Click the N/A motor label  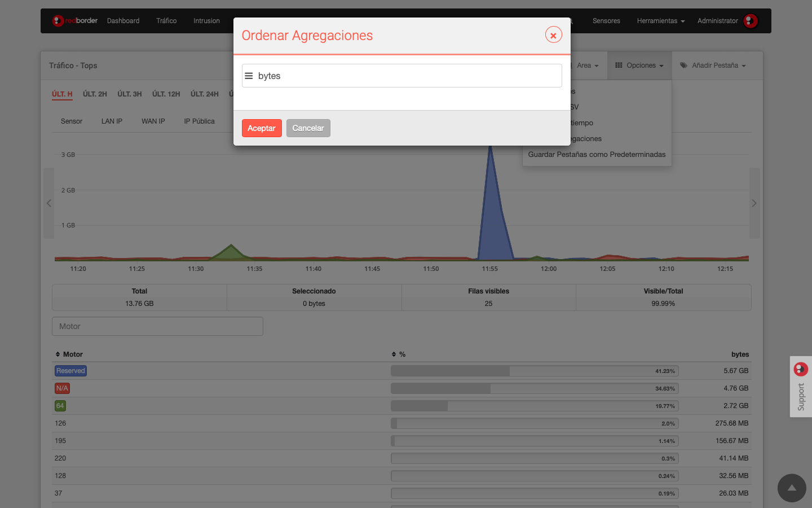(x=62, y=388)
